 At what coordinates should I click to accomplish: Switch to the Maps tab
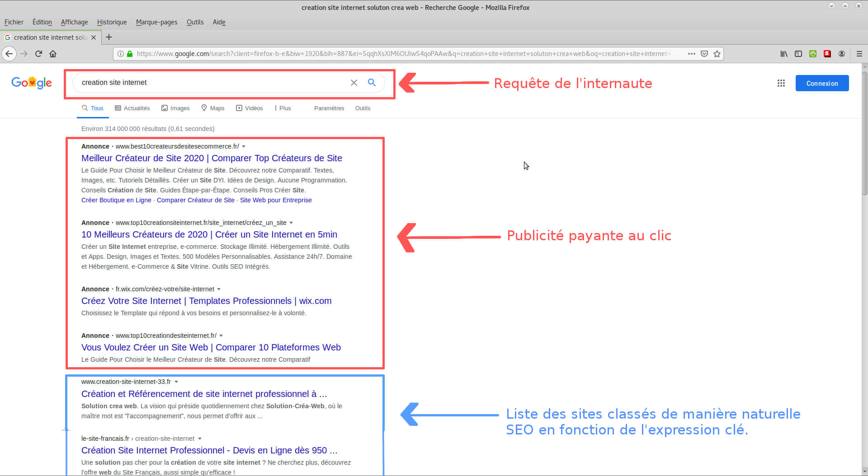pos(213,108)
